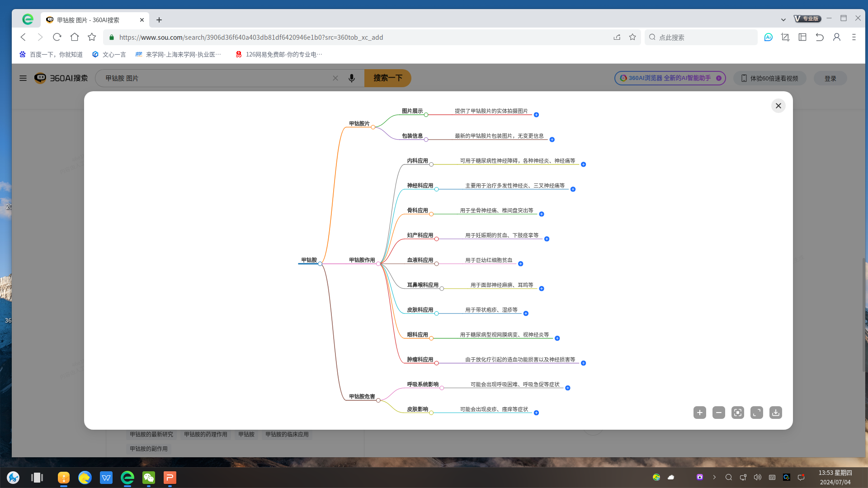Open the mind map in fullscreen
The image size is (868, 488).
click(x=756, y=413)
